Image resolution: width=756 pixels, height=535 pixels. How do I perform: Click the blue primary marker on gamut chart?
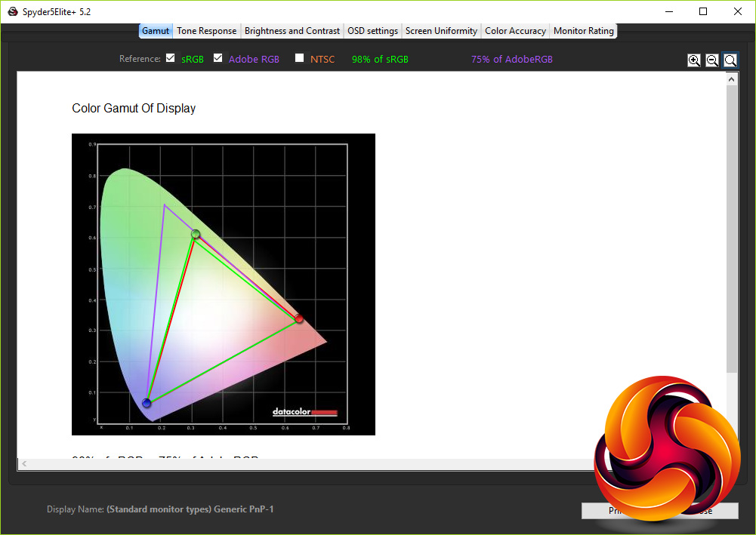click(x=147, y=404)
